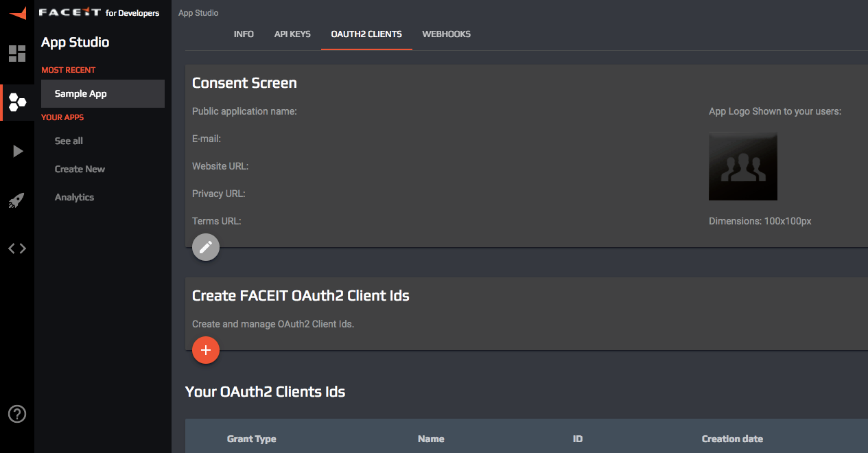The width and height of the screenshot is (868, 453).
Task: Click the rocket icon in sidebar
Action: click(x=17, y=200)
